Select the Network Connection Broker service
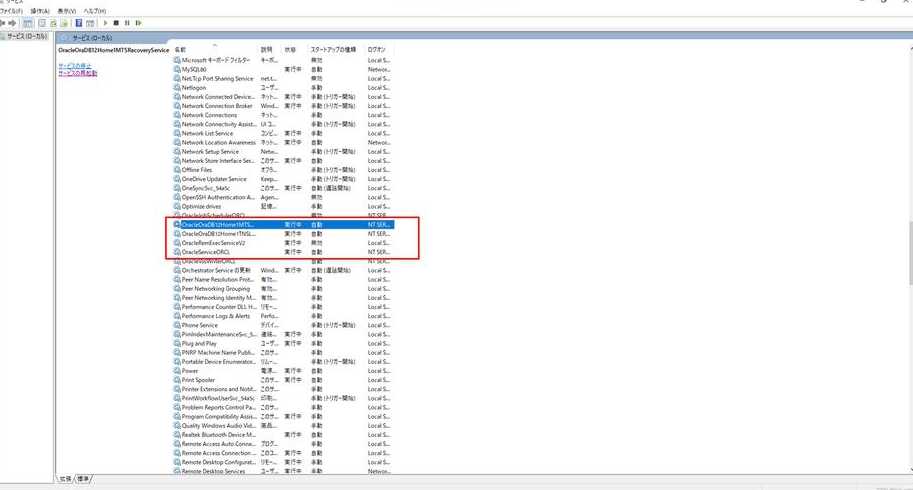The height and width of the screenshot is (490, 913). pyautogui.click(x=284, y=106)
